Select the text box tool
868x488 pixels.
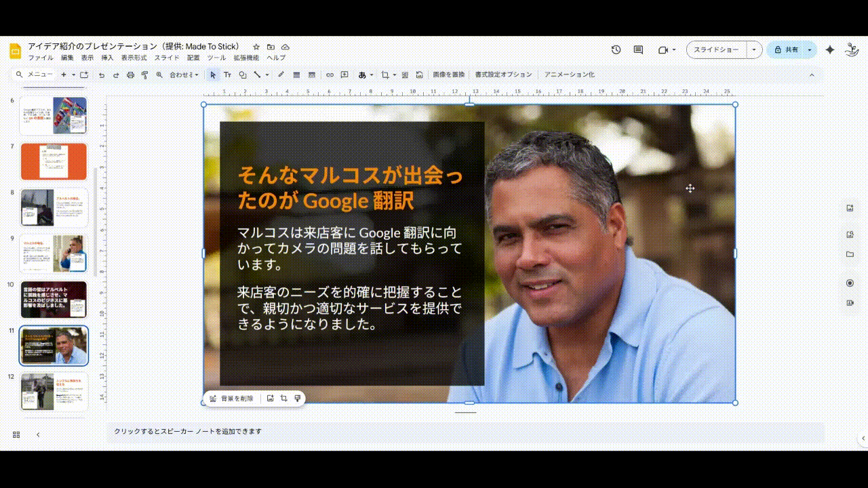click(228, 75)
